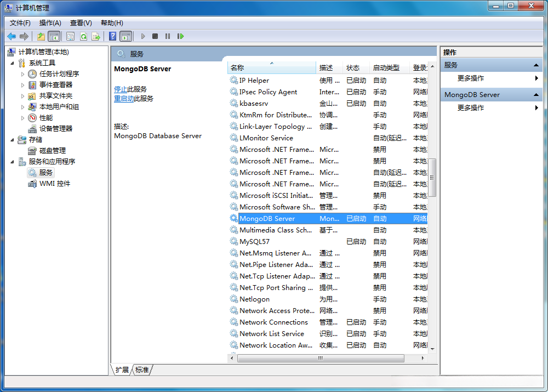Image resolution: width=548 pixels, height=392 pixels.
Task: Toggle the show/hide action pane icon
Action: [126, 36]
